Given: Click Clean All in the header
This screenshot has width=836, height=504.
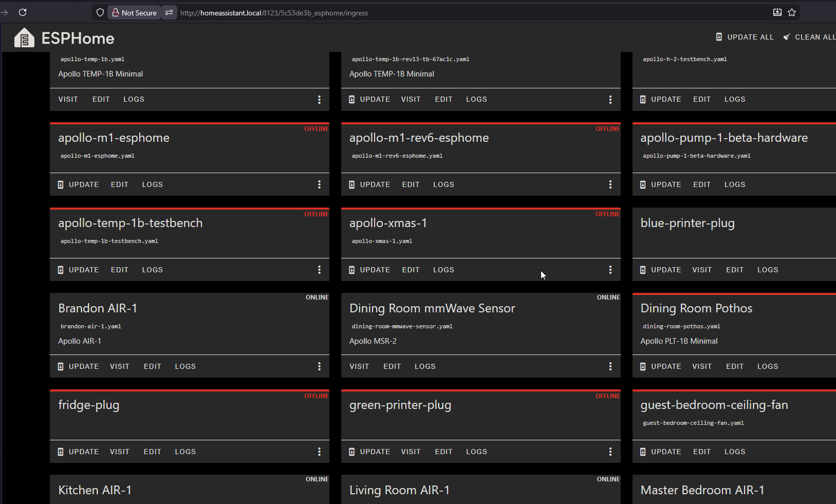Looking at the screenshot, I should (809, 37).
